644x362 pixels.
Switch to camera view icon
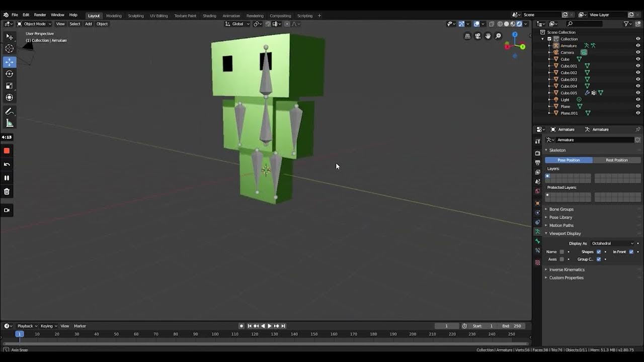pos(477,36)
